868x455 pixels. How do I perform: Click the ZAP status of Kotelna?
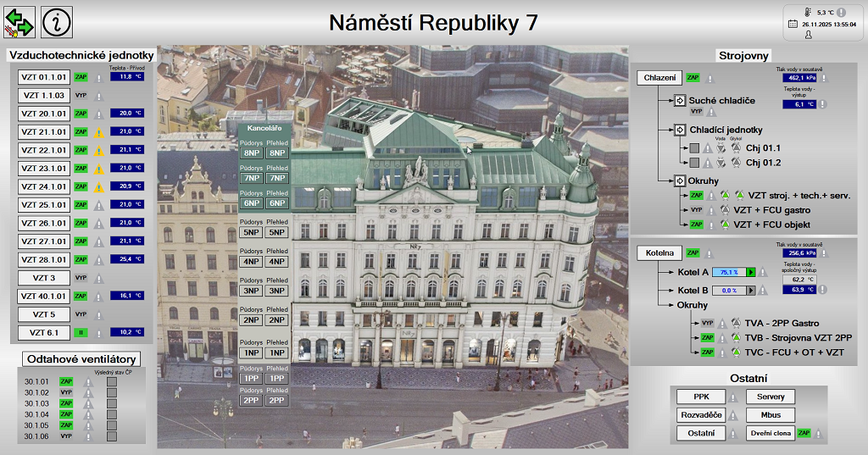pos(693,252)
